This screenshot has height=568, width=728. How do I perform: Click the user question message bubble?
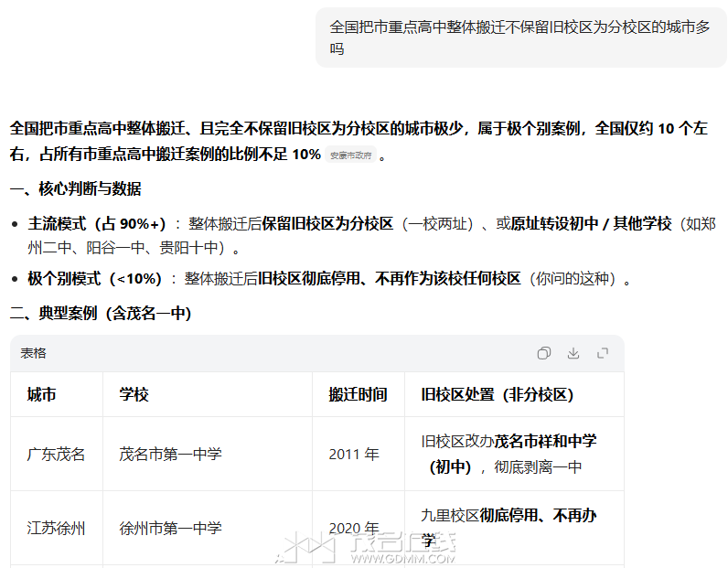(x=520, y=38)
